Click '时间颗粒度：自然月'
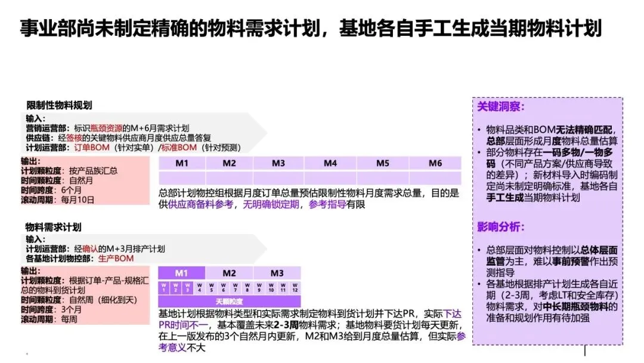Image resolution: width=644 pixels, height=363 pixels. point(57,180)
